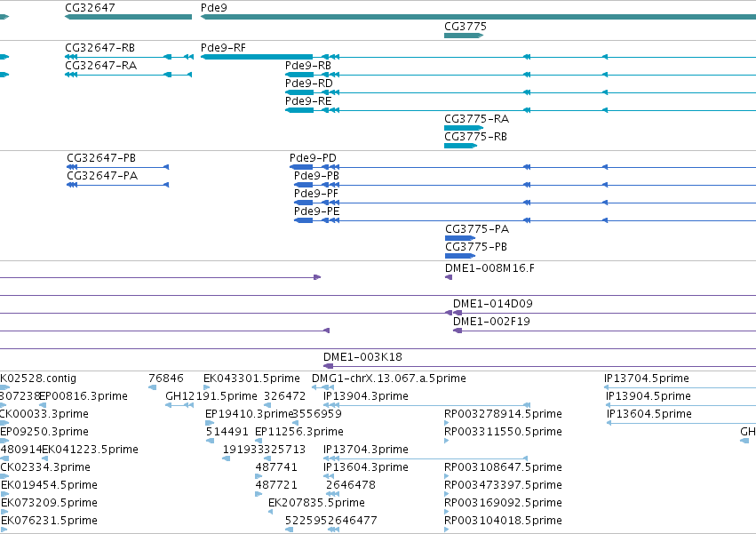Select the DME1-003K18 clone label
The width and height of the screenshot is (756, 534).
(x=362, y=357)
